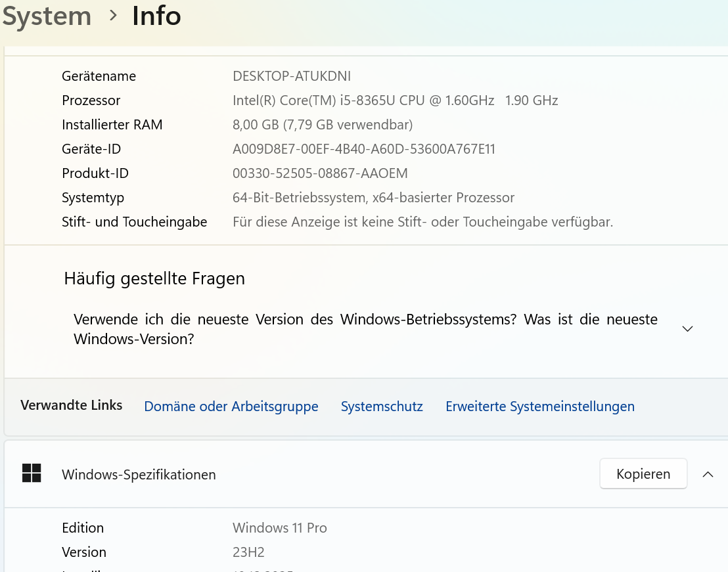Click the Edition label

click(83, 528)
